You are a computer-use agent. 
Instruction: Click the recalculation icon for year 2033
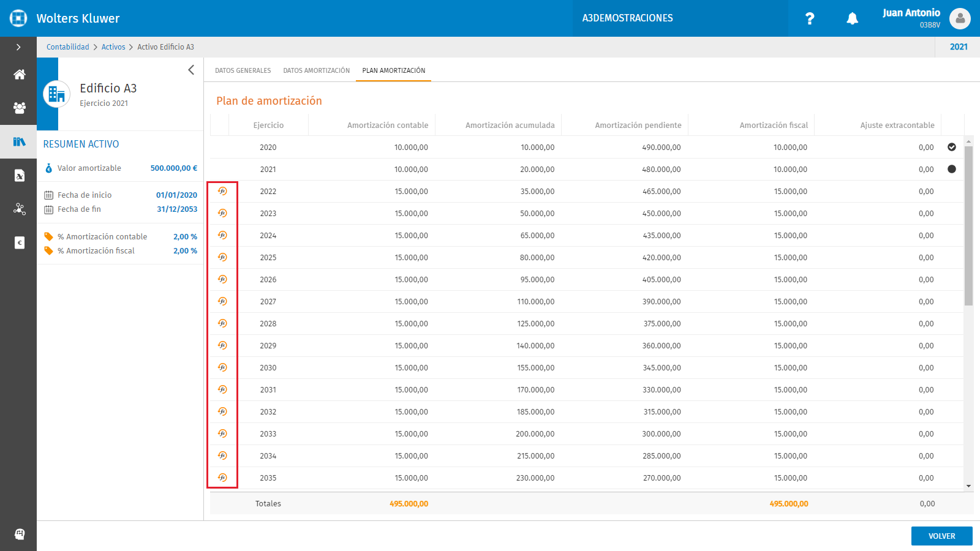click(222, 433)
